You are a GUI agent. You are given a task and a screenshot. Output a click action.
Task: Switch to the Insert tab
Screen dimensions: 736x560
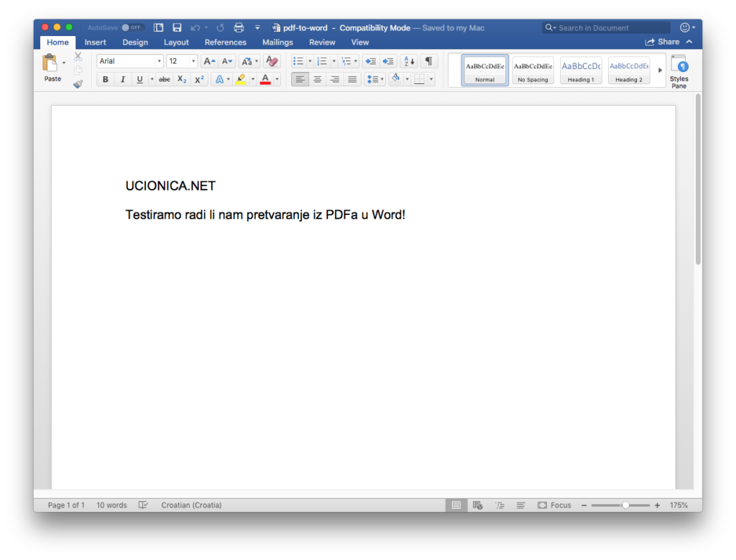95,42
